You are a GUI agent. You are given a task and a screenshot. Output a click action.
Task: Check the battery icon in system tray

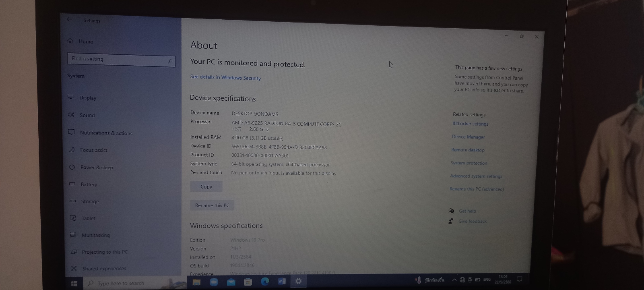[x=478, y=280]
